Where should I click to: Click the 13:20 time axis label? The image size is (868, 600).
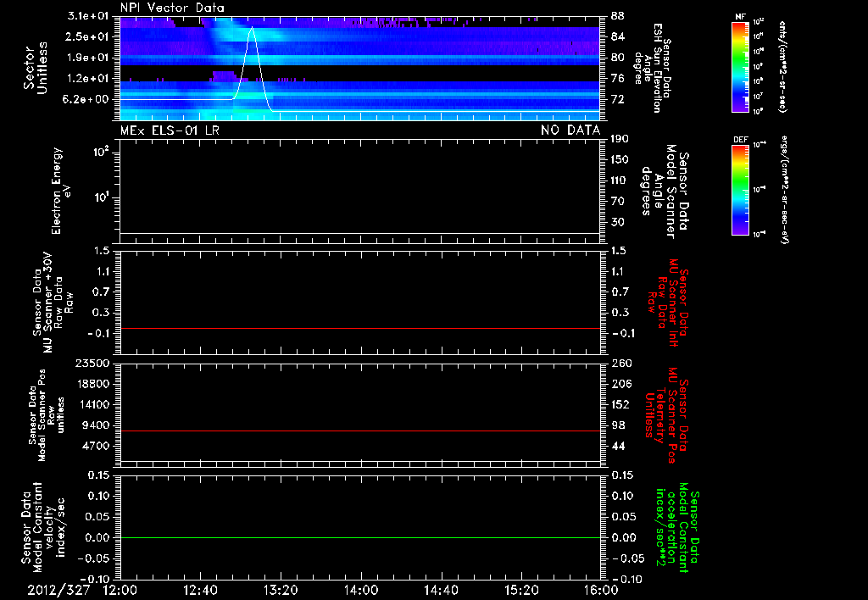pyautogui.click(x=281, y=590)
